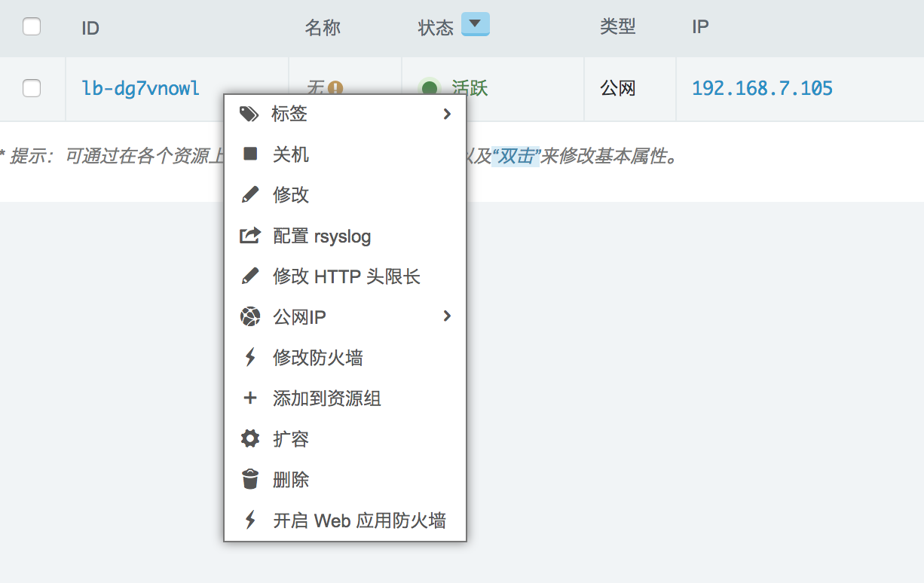Click the share icon for 配置 rsyslog
The width and height of the screenshot is (924, 583).
[x=249, y=236]
